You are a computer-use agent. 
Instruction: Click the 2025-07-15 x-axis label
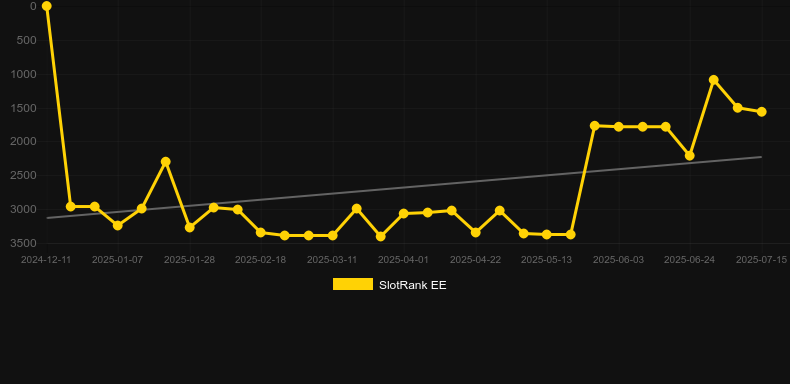click(761, 260)
